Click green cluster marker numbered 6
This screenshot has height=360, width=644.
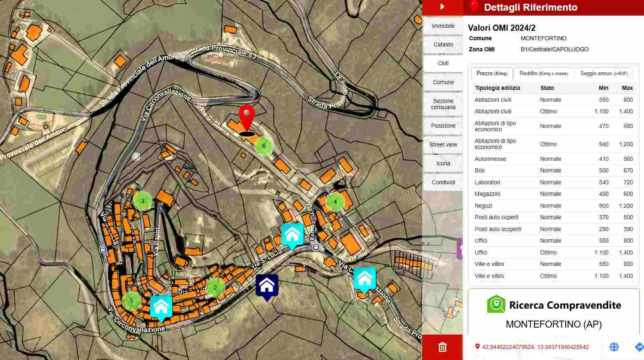point(264,146)
